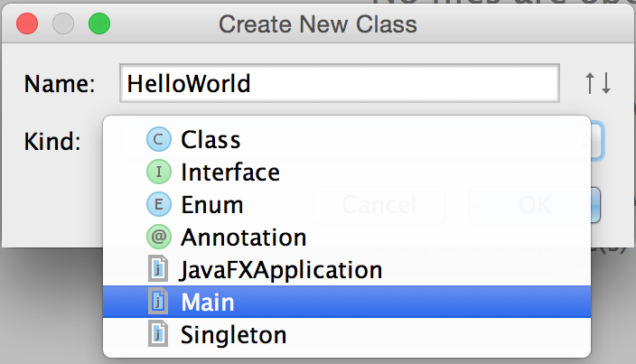Screen dimensions: 636x364
Task: Click the blue E Enum icon
Action: point(159,204)
